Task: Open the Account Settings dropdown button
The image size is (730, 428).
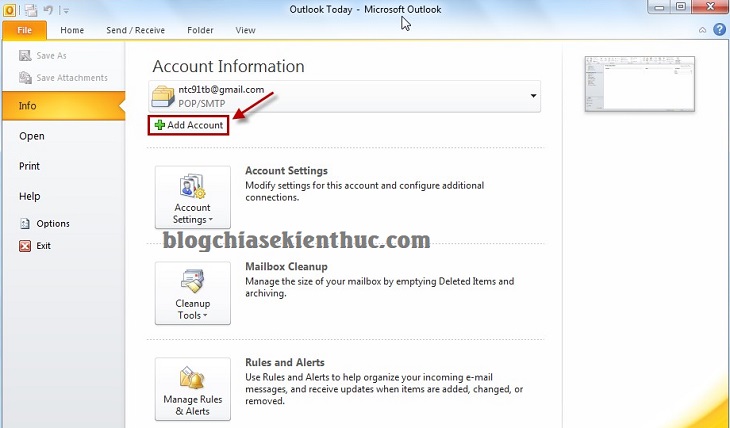Action: coord(193,197)
